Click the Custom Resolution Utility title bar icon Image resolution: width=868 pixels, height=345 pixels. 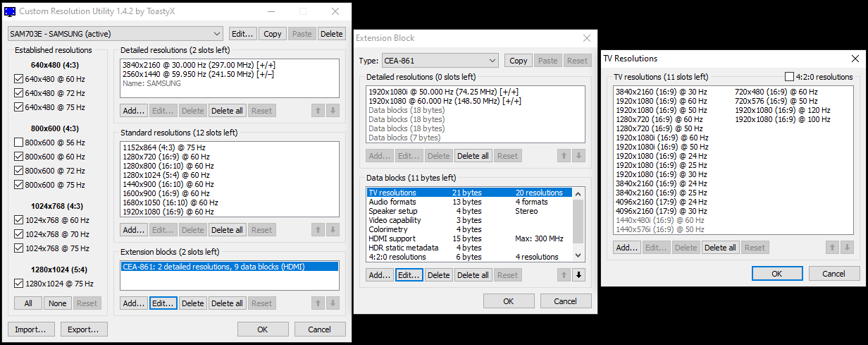pos(10,12)
